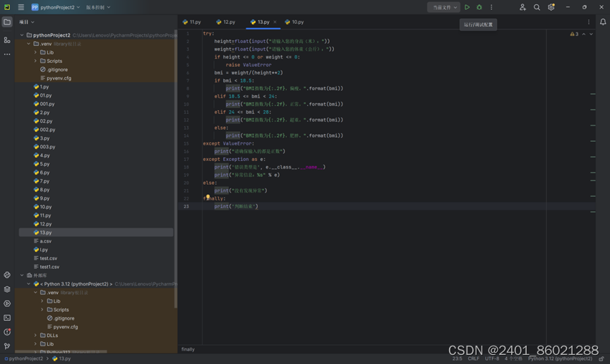Viewport: 610px width, 364px height.
Task: Jump to previous highlighted error arrow
Action: pos(584,35)
